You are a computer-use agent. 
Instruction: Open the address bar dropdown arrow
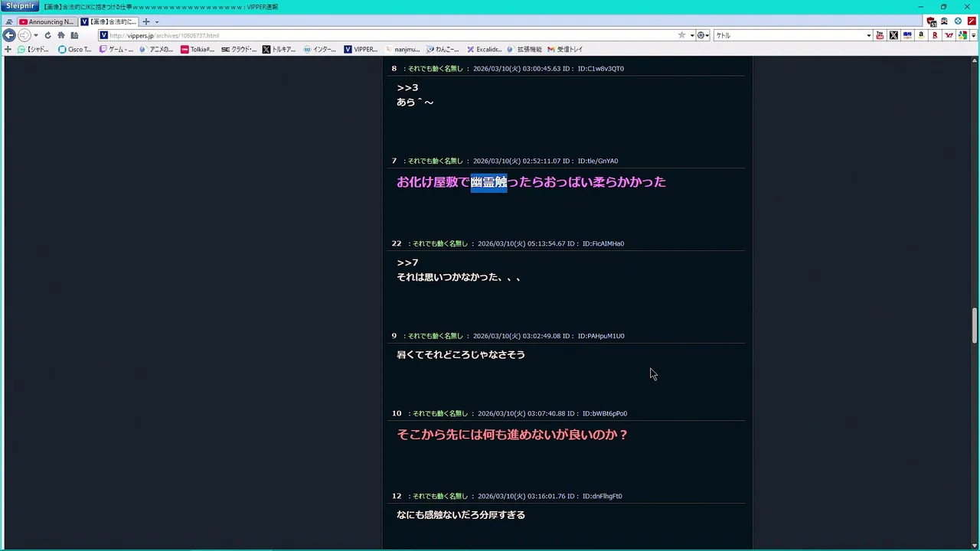(692, 35)
